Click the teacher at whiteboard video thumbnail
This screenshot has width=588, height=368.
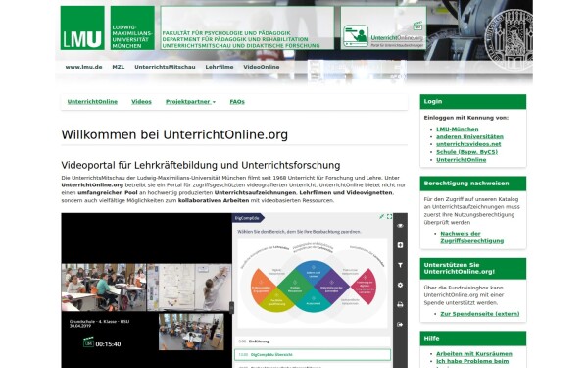[x=189, y=288]
